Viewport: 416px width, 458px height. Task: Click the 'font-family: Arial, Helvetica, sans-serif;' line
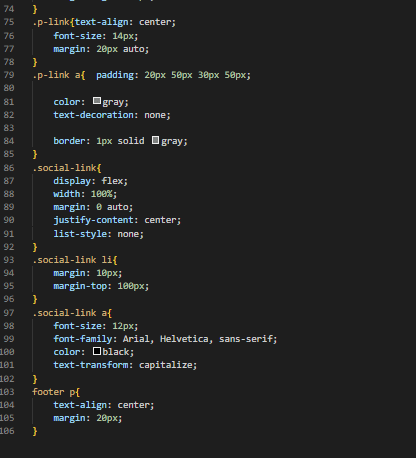pyautogui.click(x=165, y=339)
